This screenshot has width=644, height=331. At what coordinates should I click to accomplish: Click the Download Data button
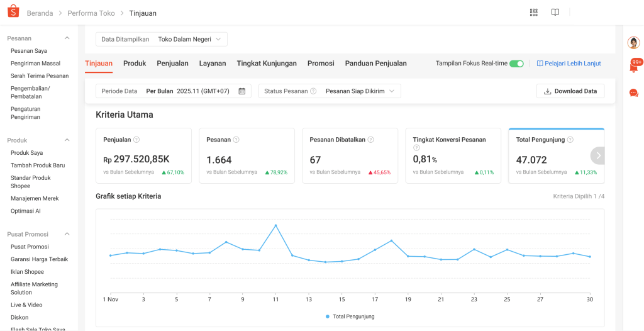(570, 91)
